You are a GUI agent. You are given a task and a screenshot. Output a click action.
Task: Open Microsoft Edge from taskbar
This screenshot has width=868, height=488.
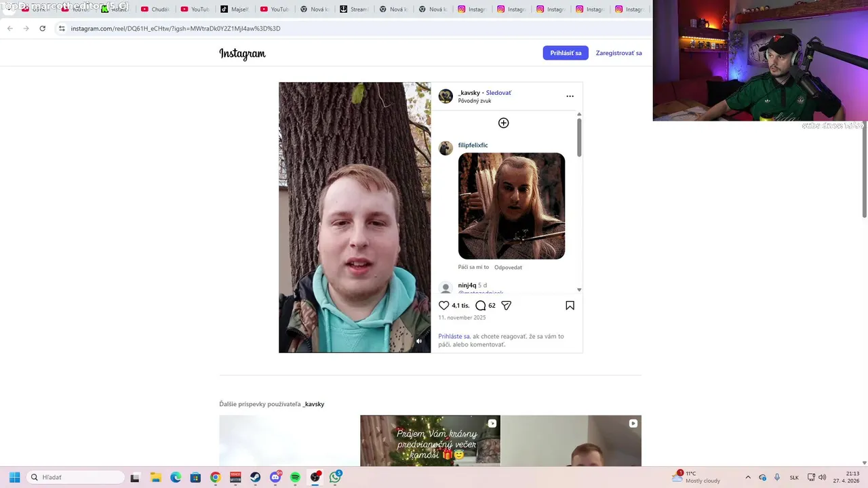coord(176,477)
